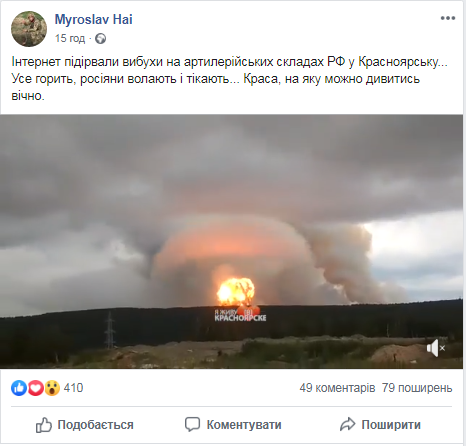Play the explosion video
Screen dimensions: 466x446
pos(231,241)
